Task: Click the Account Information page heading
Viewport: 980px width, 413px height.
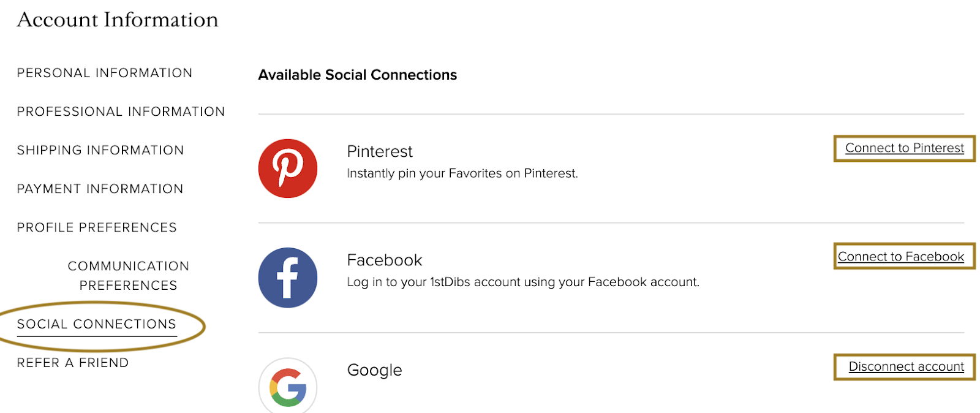Action: click(118, 20)
